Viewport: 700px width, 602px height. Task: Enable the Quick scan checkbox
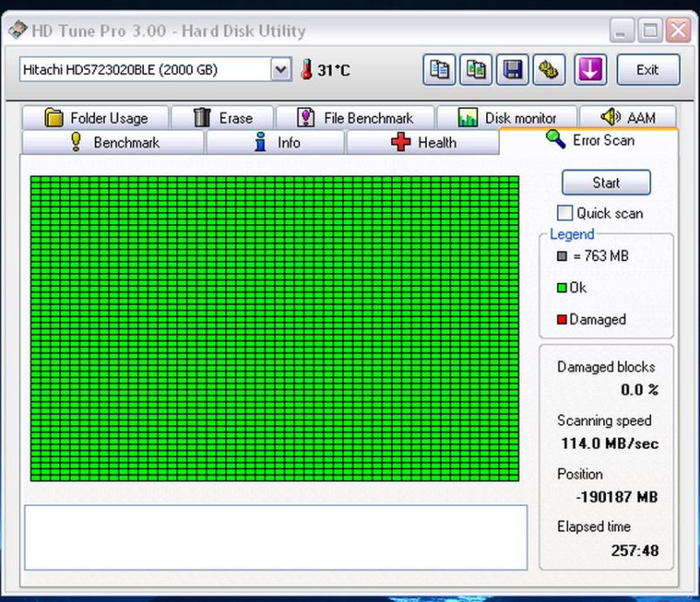565,213
